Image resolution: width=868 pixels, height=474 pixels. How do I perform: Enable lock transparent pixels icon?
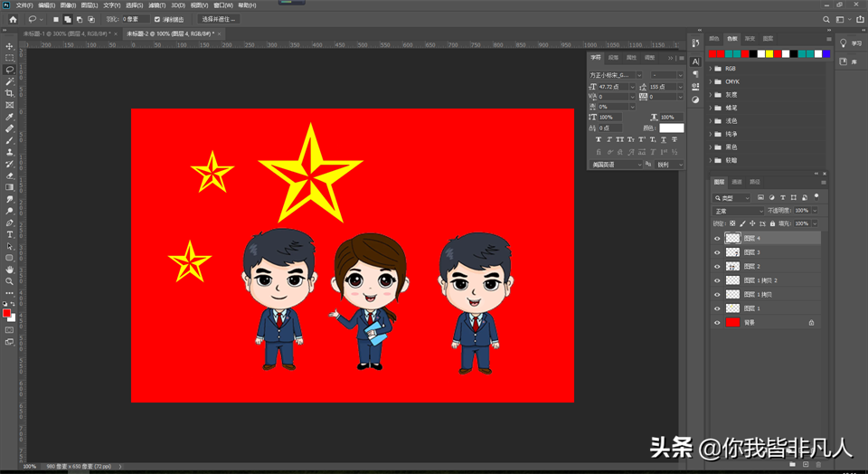point(732,223)
